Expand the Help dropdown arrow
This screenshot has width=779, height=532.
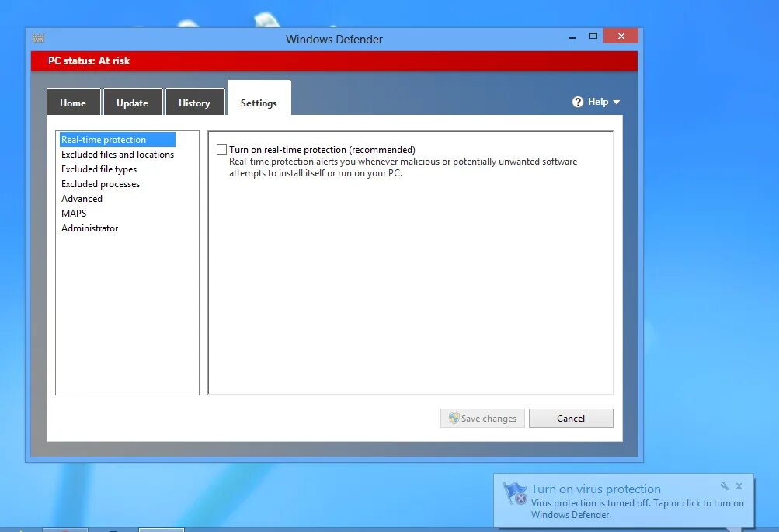coord(617,102)
